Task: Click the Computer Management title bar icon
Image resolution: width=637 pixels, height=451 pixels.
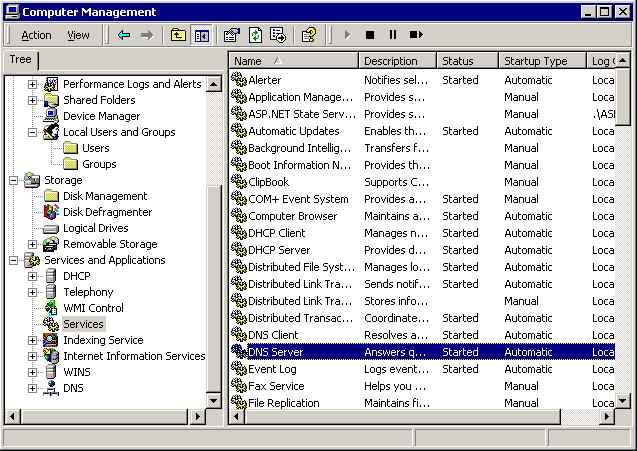Action: point(12,11)
